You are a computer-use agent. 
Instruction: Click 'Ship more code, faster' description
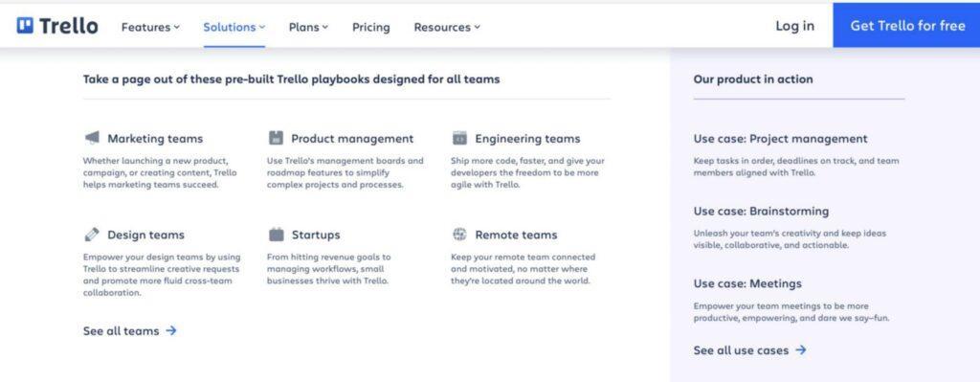[x=527, y=172]
